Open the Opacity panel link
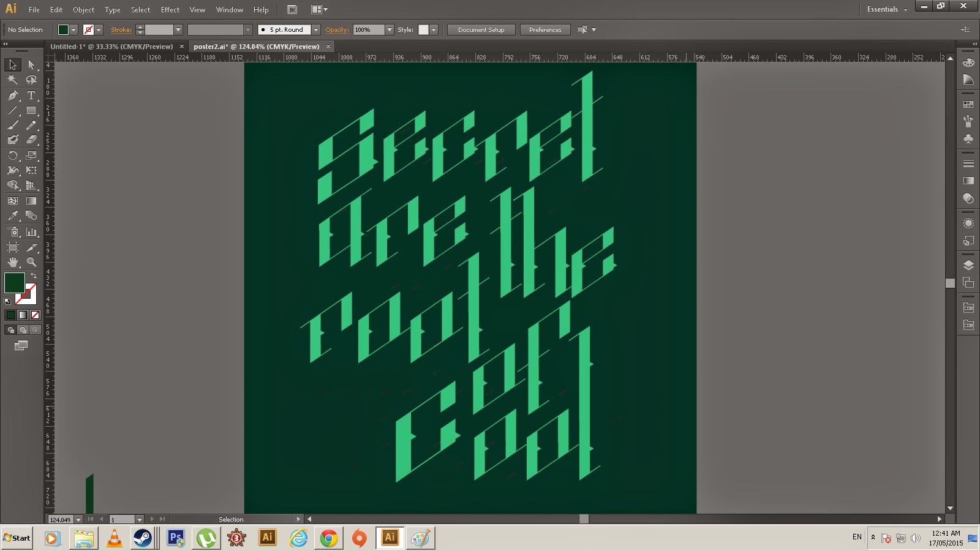This screenshot has width=980, height=551. click(x=337, y=29)
